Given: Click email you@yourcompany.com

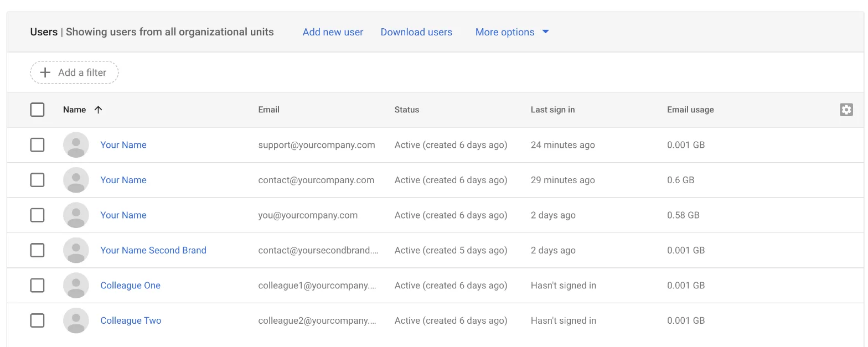Looking at the screenshot, I should tap(308, 215).
